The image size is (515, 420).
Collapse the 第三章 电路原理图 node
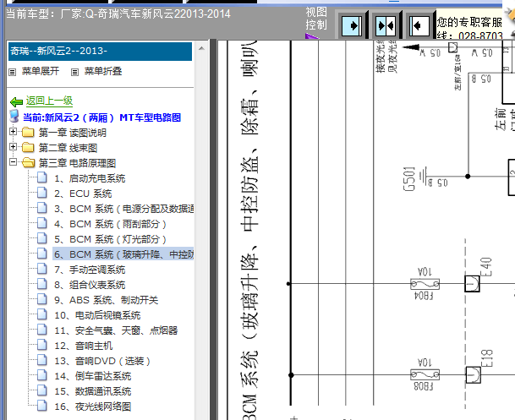(13, 161)
